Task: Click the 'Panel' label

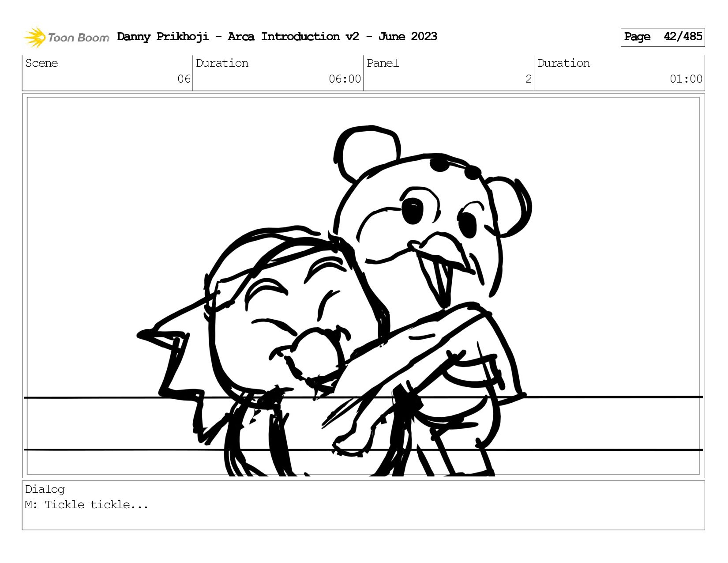Action: tap(383, 63)
